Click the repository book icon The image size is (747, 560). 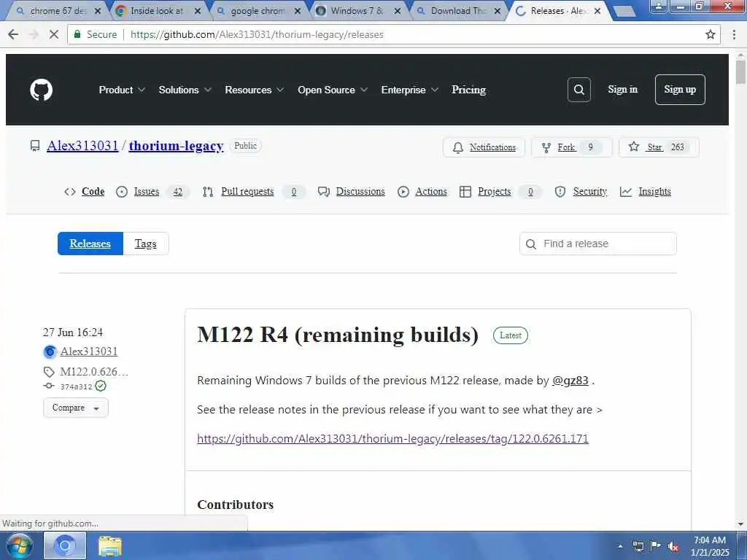tap(35, 146)
